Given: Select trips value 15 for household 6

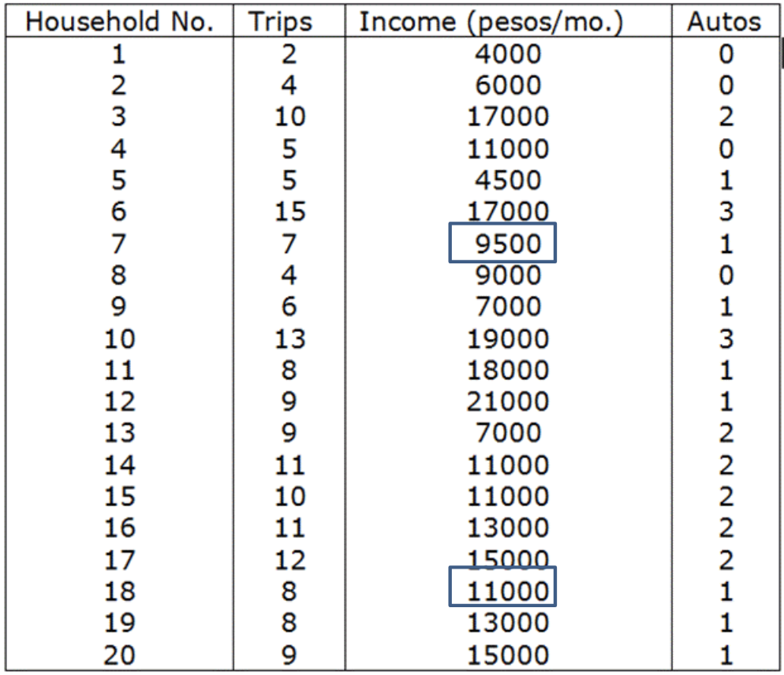Looking at the screenshot, I should click(289, 211).
